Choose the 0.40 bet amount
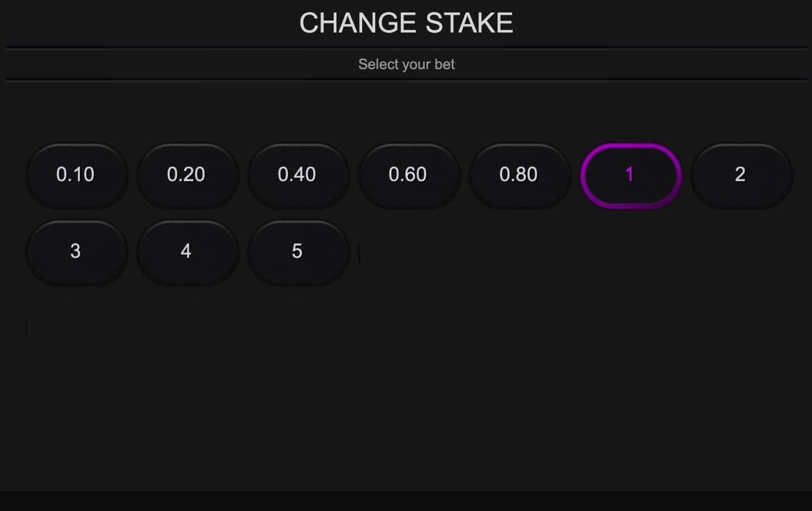The height and width of the screenshot is (511, 812). tap(298, 175)
